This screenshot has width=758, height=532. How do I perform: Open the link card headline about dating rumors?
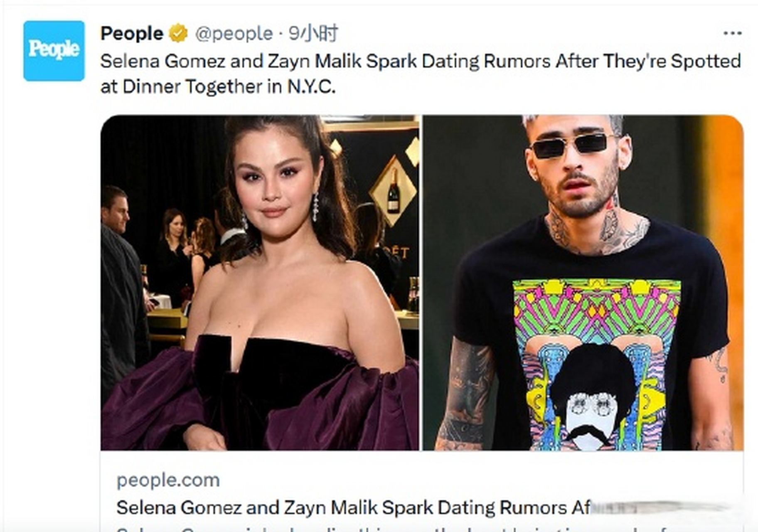(x=353, y=507)
